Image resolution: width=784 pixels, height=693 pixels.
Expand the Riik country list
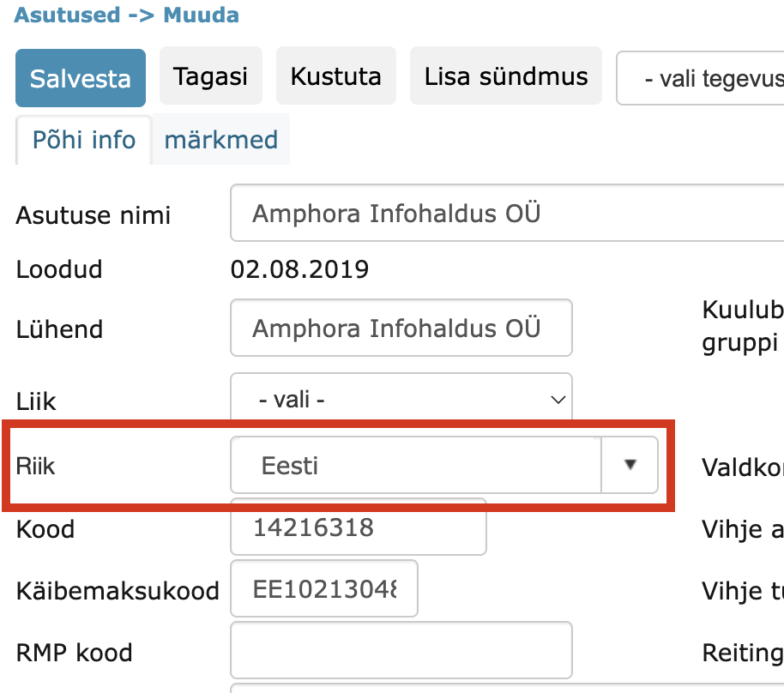630,465
